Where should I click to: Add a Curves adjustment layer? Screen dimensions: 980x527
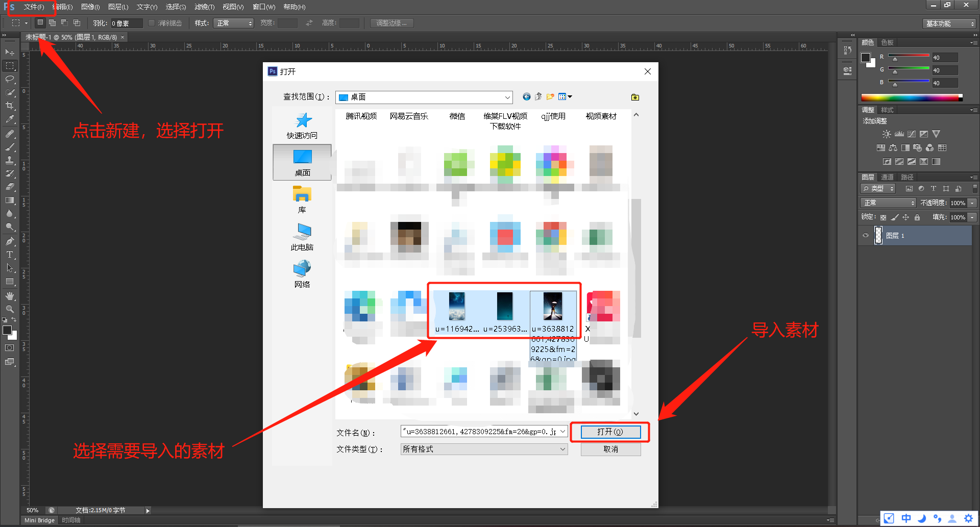[912, 134]
